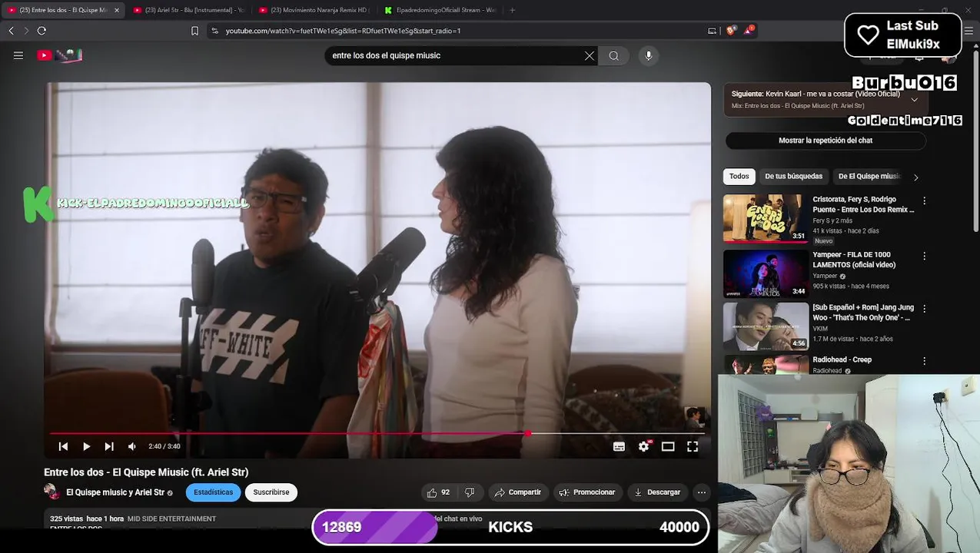Select 'De El Quispe miusic' filter chip

click(869, 177)
